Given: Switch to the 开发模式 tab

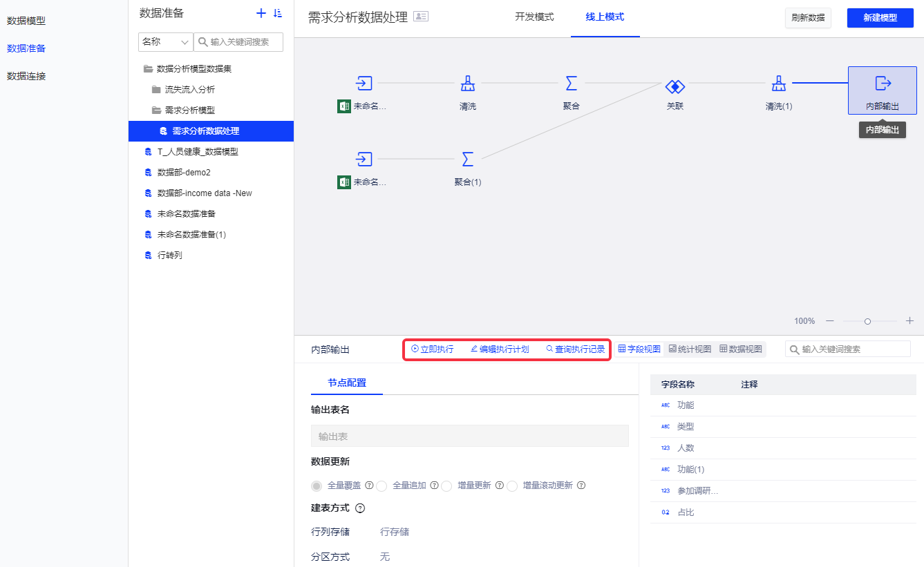Looking at the screenshot, I should (x=534, y=17).
